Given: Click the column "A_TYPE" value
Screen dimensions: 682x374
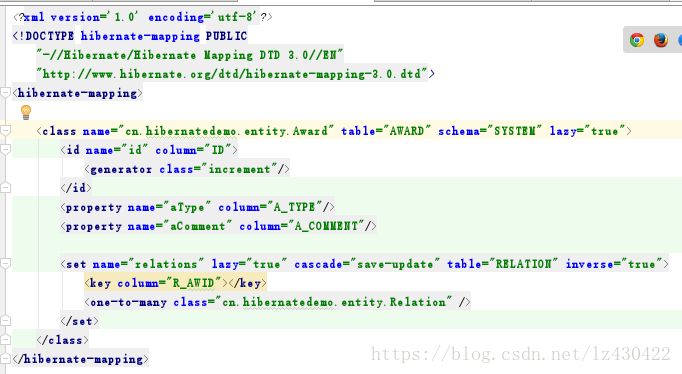Looking at the screenshot, I should tap(294, 207).
